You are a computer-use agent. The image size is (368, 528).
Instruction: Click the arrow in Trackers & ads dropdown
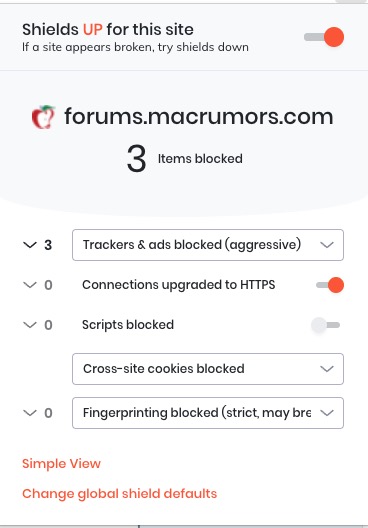tap(327, 245)
